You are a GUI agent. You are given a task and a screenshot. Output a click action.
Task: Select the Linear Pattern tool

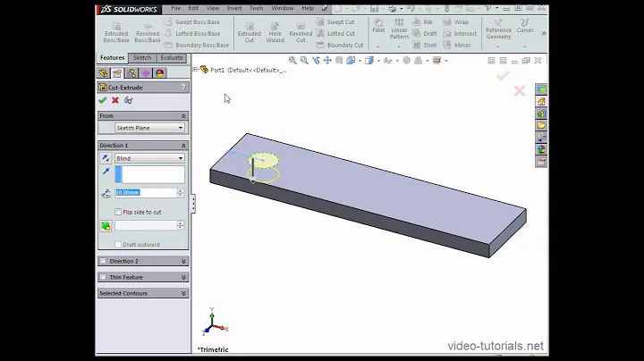(399, 29)
